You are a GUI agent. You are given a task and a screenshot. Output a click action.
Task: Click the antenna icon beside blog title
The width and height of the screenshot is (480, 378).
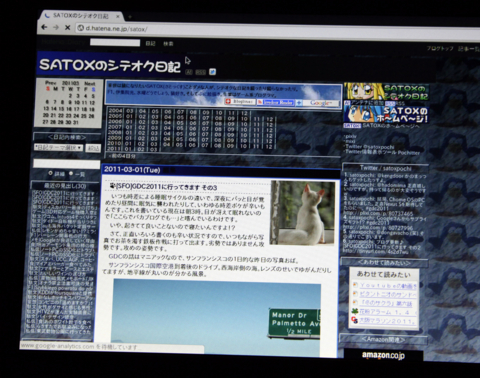189,72
